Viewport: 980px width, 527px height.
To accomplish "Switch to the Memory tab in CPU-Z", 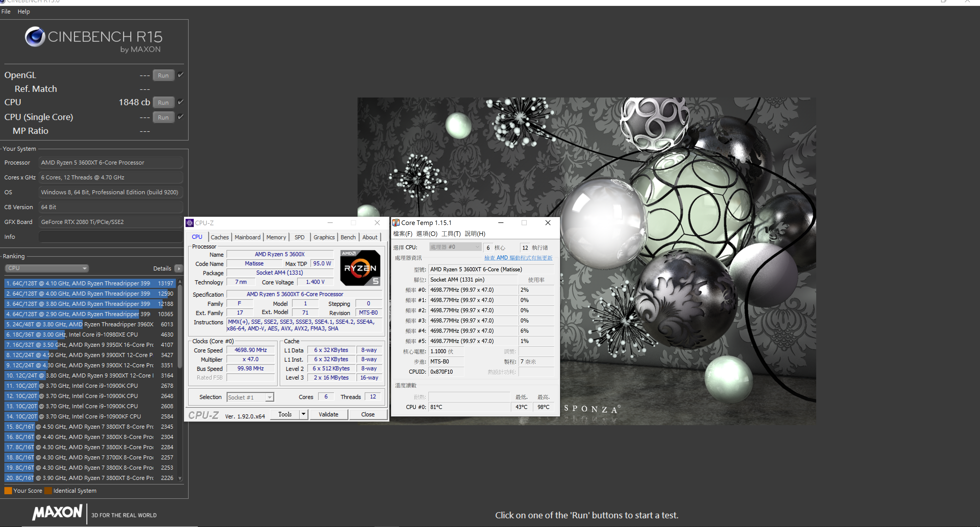I will click(276, 237).
